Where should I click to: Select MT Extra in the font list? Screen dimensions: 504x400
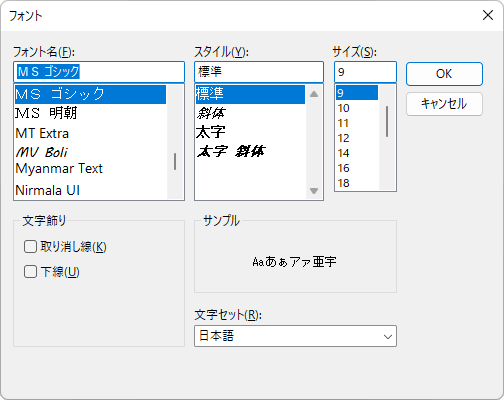click(x=90, y=133)
